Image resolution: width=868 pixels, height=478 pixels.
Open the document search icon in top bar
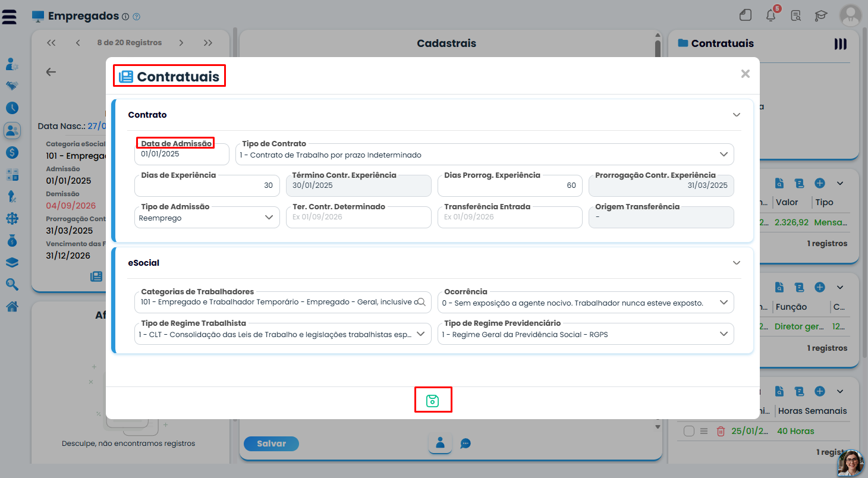[x=796, y=15]
